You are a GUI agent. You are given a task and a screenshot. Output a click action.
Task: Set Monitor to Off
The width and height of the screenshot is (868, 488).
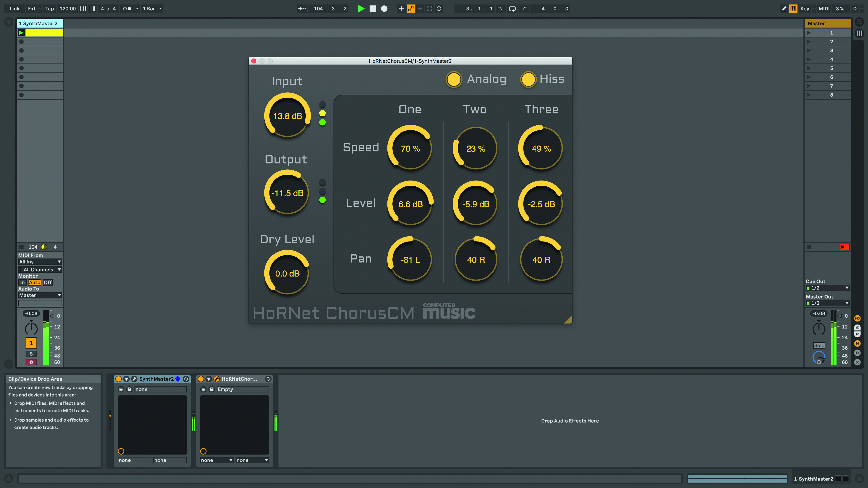tap(48, 282)
